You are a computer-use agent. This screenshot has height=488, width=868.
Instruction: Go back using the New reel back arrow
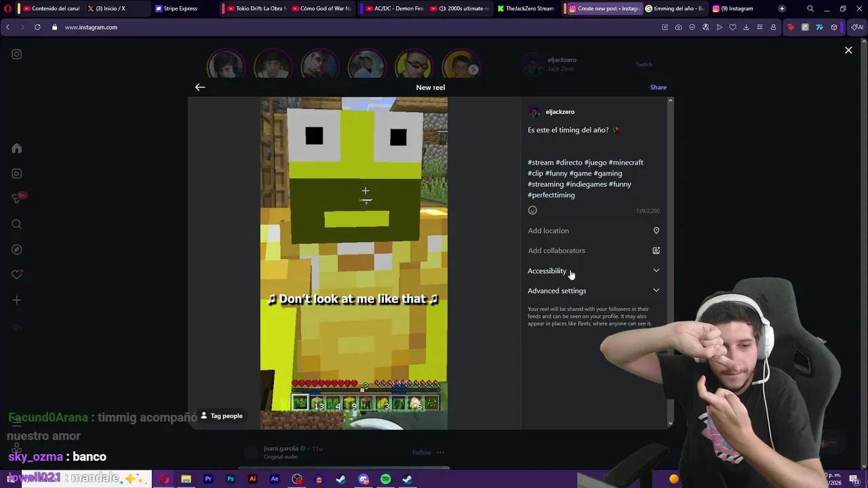(200, 87)
